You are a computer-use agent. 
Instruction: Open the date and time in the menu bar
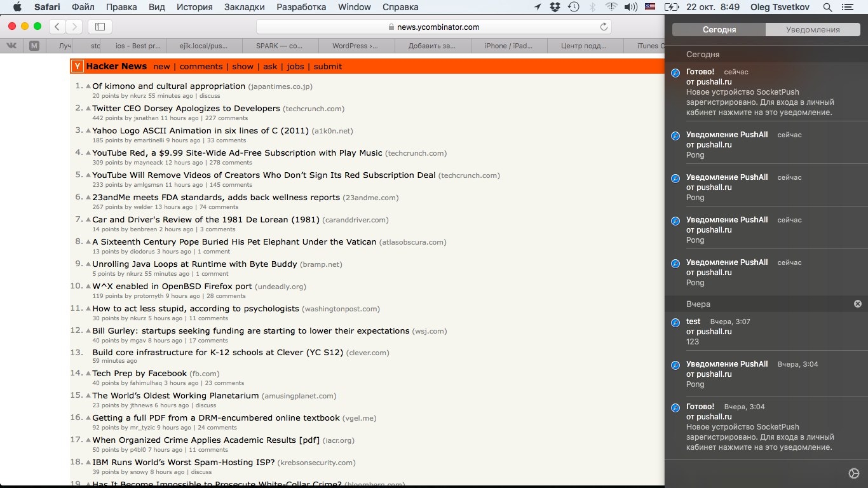[x=713, y=7]
